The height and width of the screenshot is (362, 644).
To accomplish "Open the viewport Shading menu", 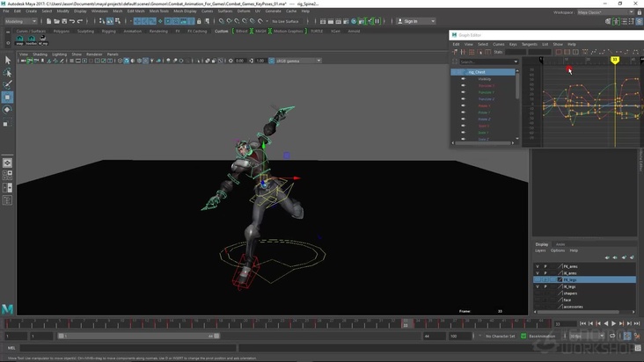I will (x=40, y=54).
